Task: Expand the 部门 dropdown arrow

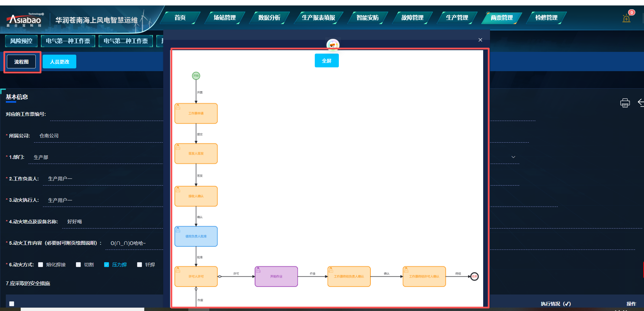Action: pos(513,157)
